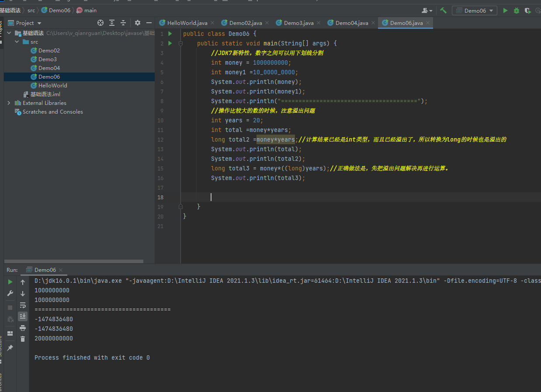This screenshot has height=392, width=541.
Task: Click the Project panel settings gear
Action: click(x=138, y=23)
